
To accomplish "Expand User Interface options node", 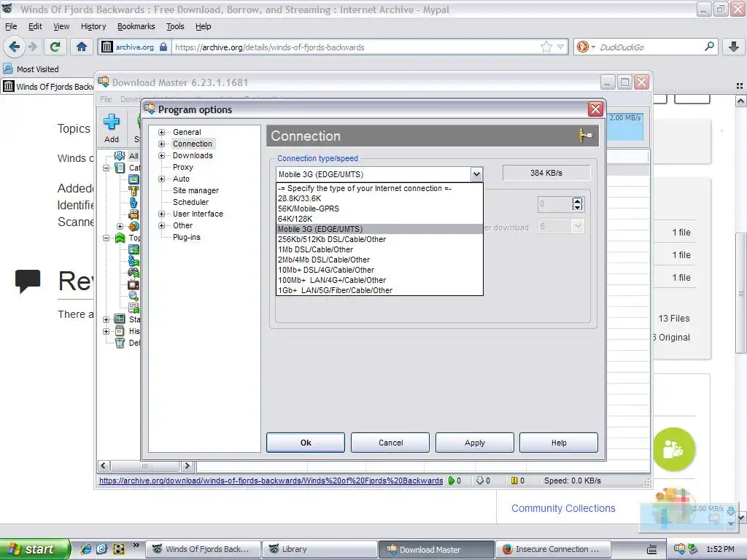I will [161, 214].
